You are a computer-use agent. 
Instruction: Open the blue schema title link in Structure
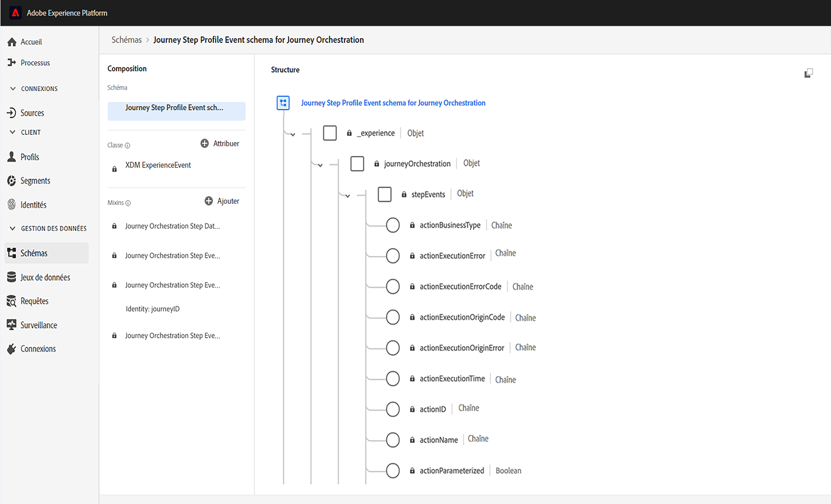(393, 103)
